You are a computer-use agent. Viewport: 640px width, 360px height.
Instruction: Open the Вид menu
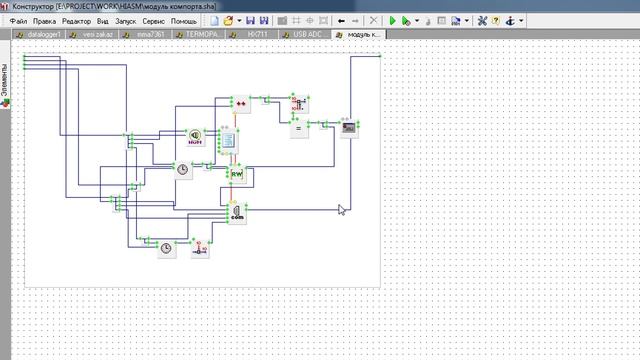pos(102,21)
